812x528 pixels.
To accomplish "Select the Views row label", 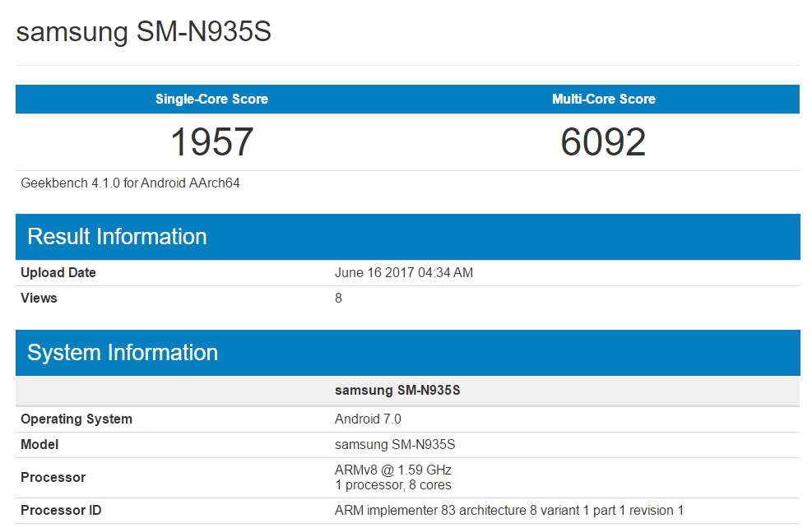I will (39, 298).
